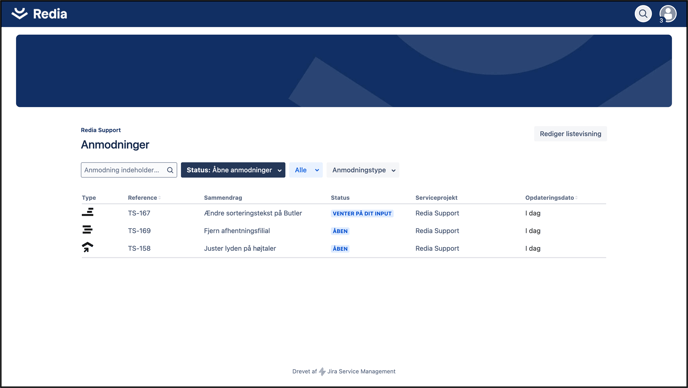Open Ændre sorteringstekst på Butler request

click(253, 213)
